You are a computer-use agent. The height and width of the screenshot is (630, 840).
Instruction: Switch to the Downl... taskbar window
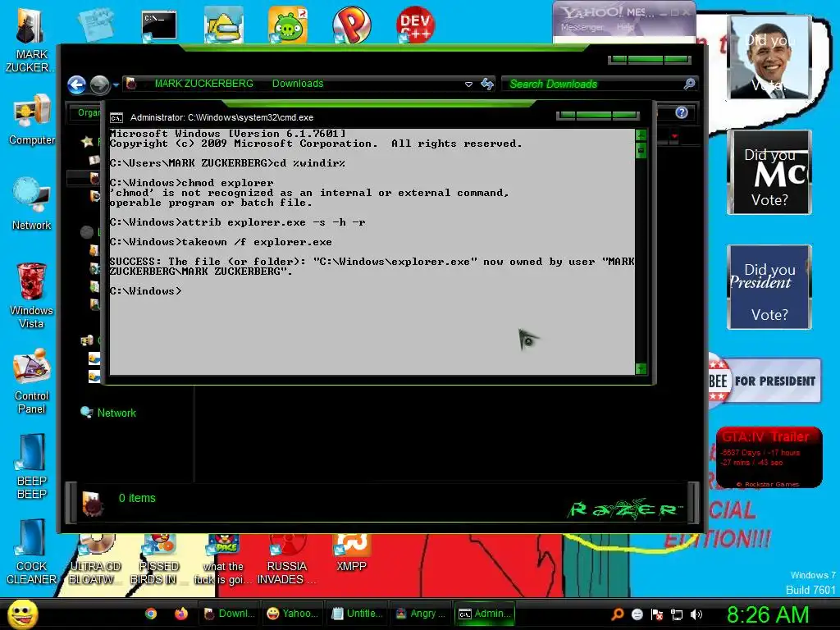pyautogui.click(x=229, y=614)
